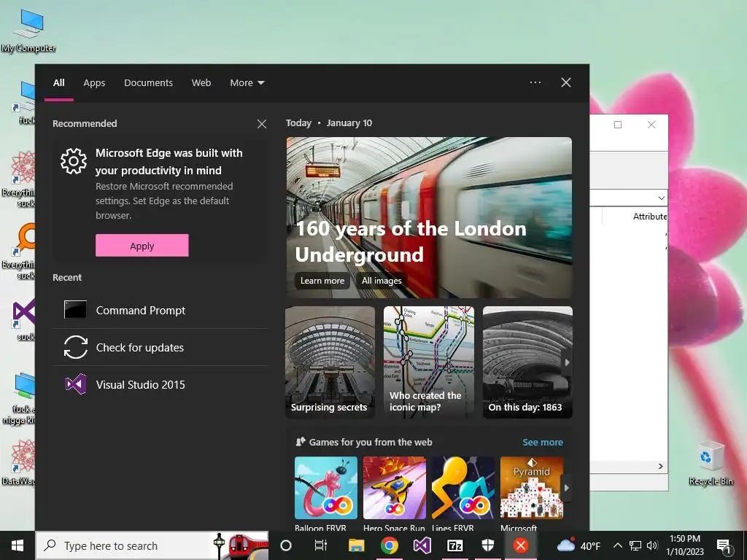Apply recommended Microsoft Edge settings
Screen dimensions: 747x560
tap(142, 245)
